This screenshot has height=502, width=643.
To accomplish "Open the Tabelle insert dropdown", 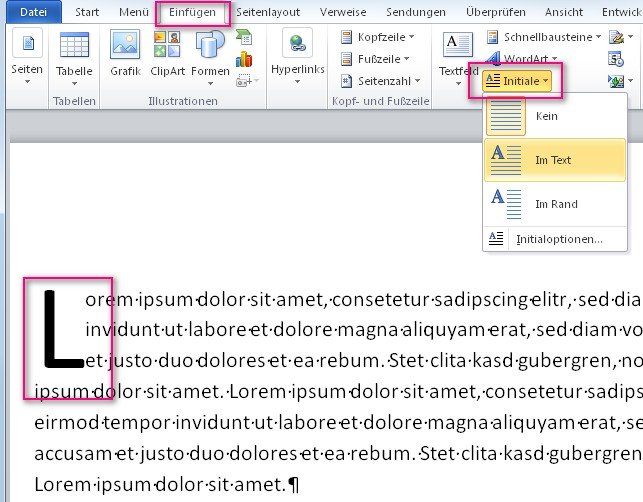I will coord(74,59).
